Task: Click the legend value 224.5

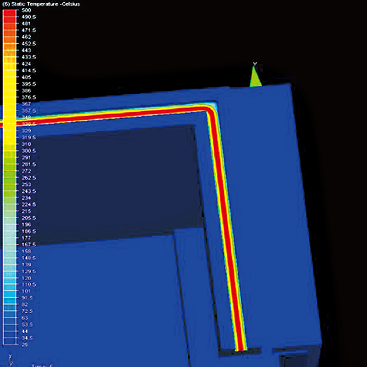Action: point(29,204)
